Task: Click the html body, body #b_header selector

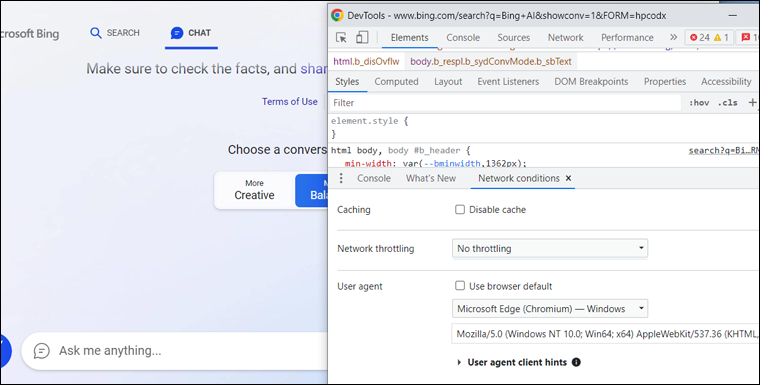Action: click(x=396, y=150)
